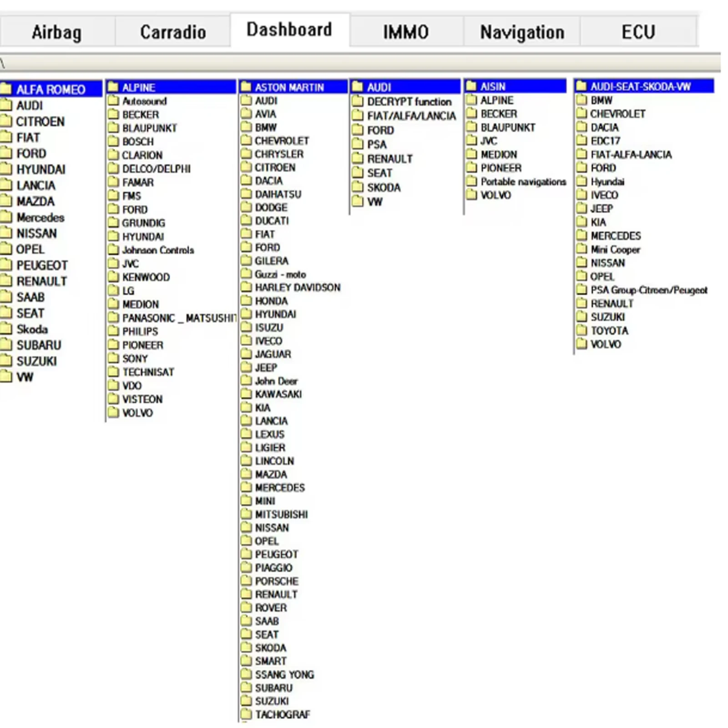Switch to the Airbag tab
This screenshot has width=728, height=728.
57,32
